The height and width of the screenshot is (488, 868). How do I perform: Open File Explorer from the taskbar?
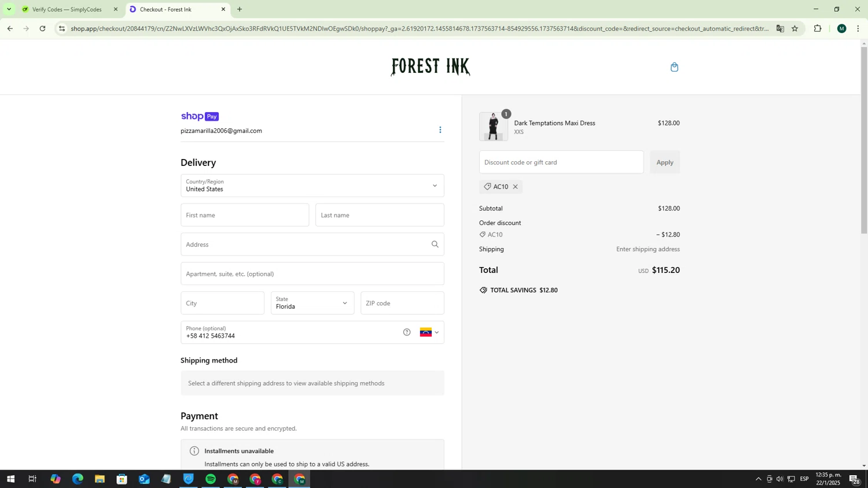click(100, 479)
